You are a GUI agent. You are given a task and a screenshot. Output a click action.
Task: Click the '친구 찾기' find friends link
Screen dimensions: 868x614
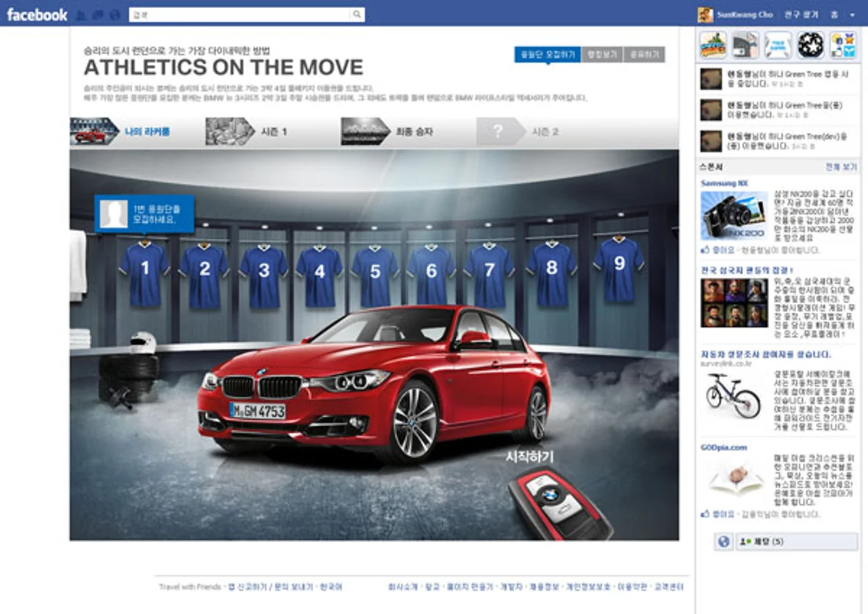point(801,15)
